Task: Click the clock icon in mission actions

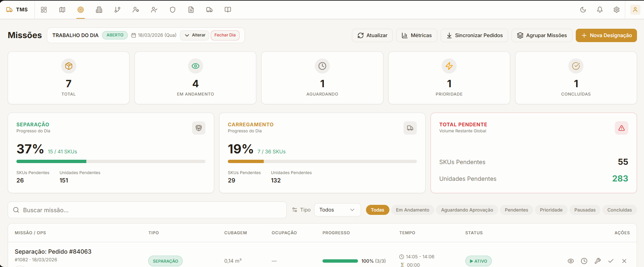Action: pyautogui.click(x=584, y=261)
